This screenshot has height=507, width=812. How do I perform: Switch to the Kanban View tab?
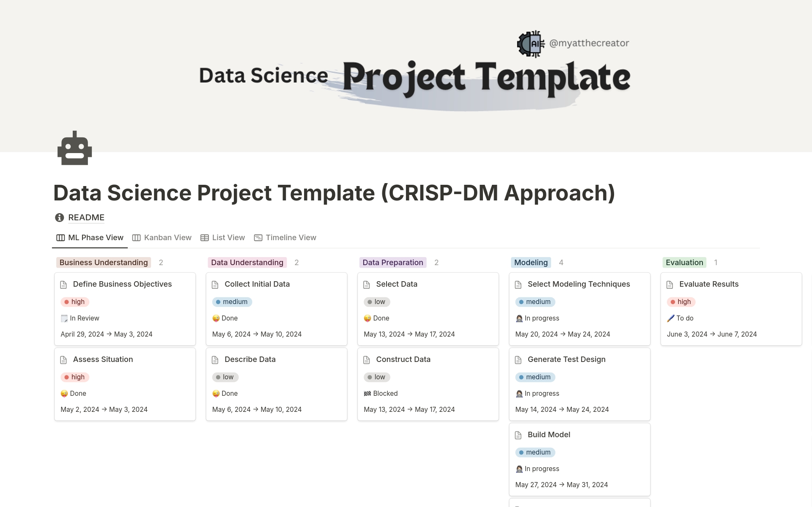167,238
